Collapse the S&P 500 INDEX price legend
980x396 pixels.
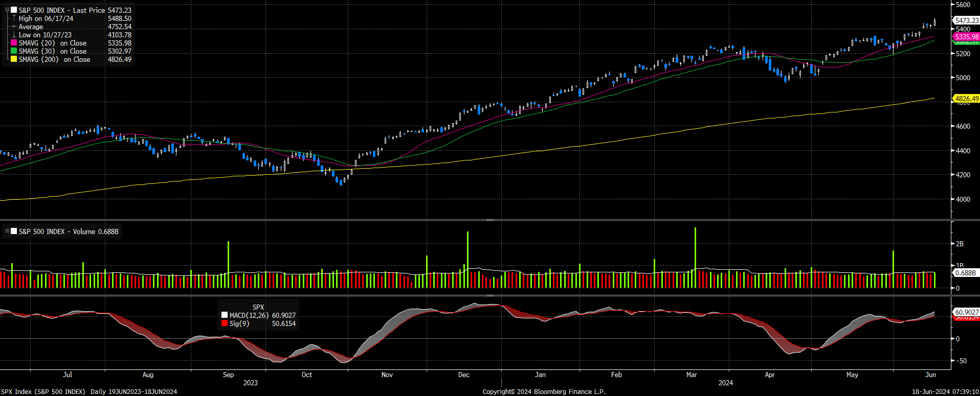(7, 10)
